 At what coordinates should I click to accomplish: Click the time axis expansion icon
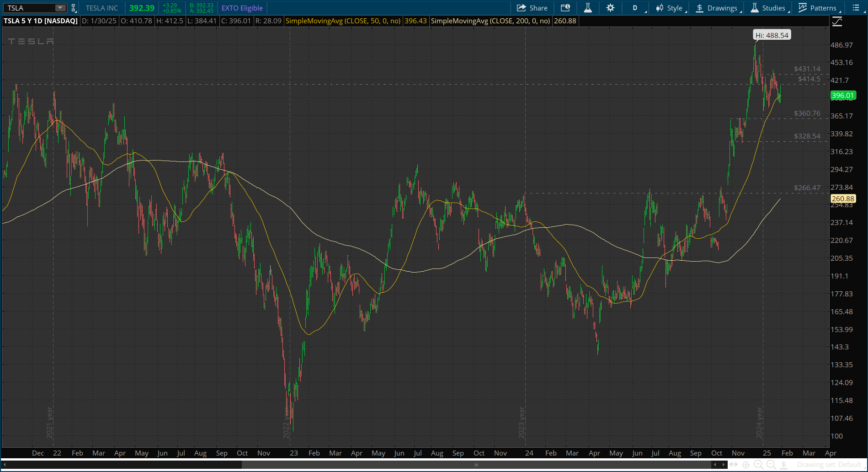click(x=734, y=465)
